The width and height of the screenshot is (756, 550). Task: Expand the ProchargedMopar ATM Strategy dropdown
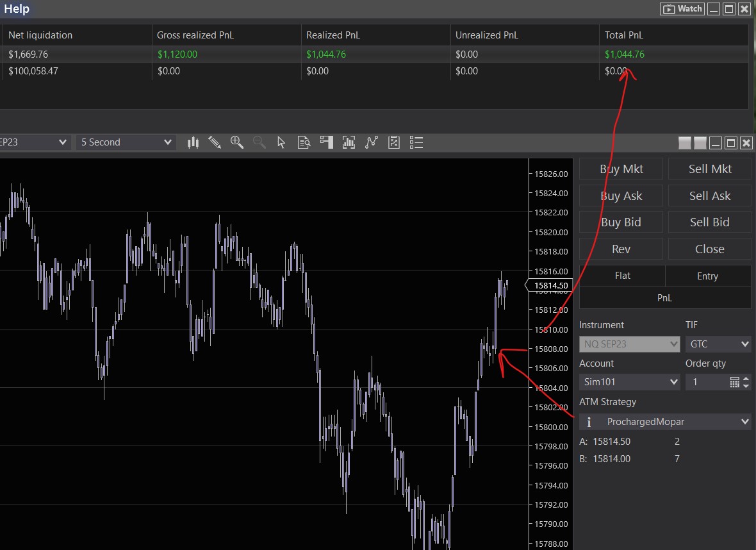pyautogui.click(x=665, y=422)
